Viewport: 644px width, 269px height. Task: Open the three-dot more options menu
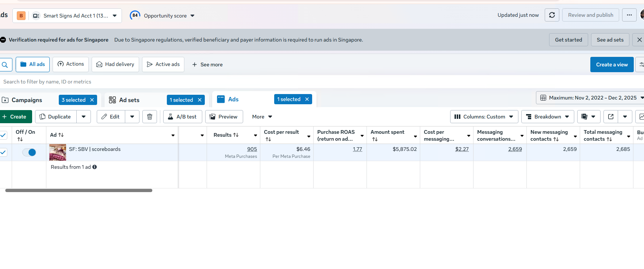point(629,15)
